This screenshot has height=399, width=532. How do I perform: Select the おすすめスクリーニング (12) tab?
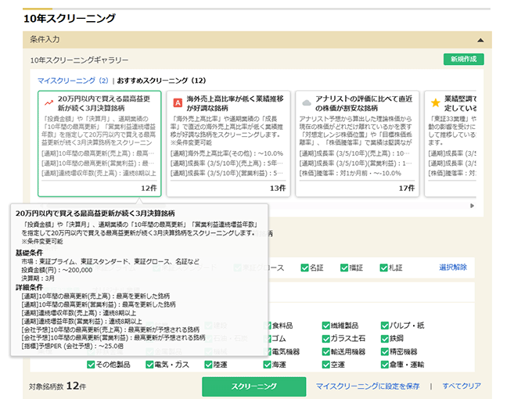161,81
